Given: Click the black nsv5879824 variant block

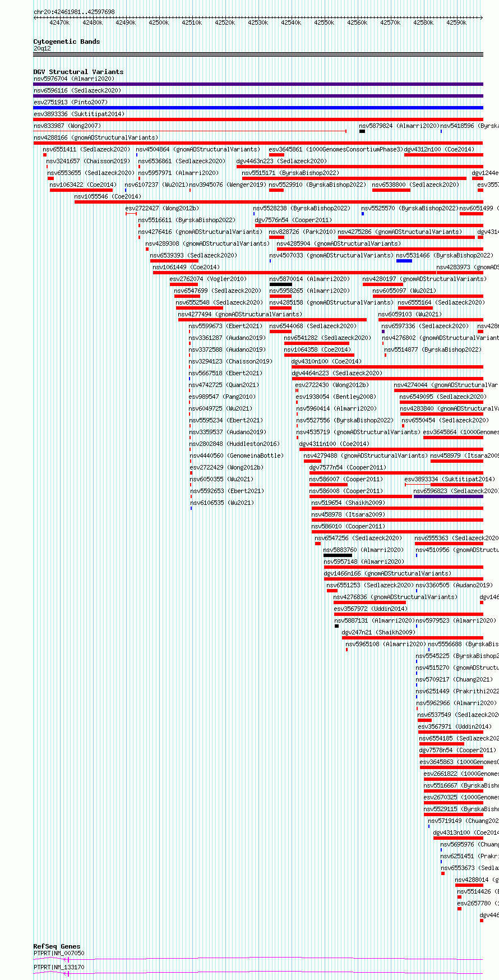Looking at the screenshot, I should click(x=362, y=131).
